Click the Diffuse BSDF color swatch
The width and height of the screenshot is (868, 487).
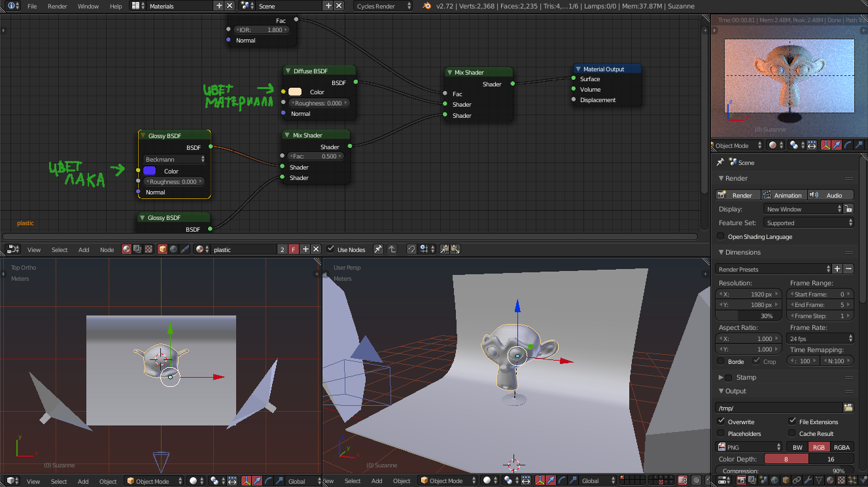pos(295,92)
